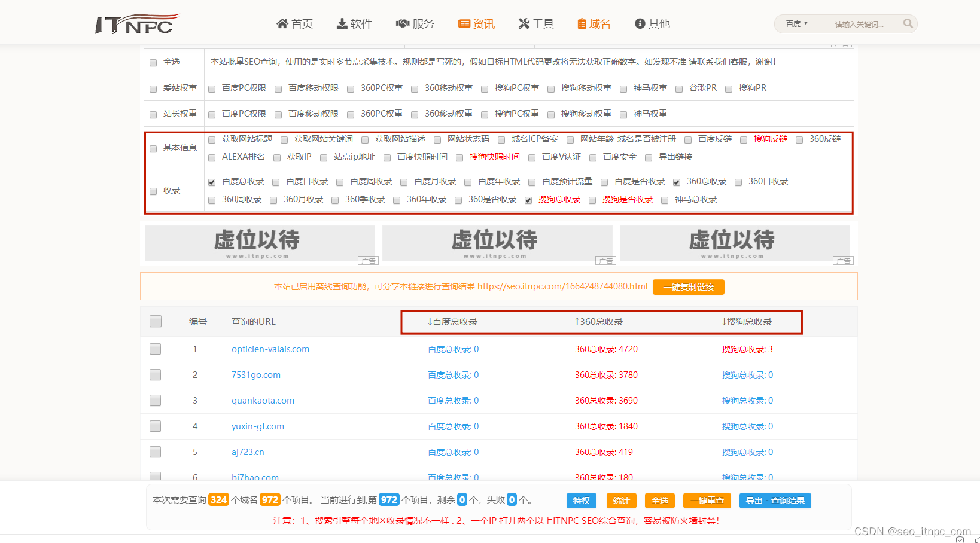Screen dimensions: 980x543
Task: Open the yuxin-gt.com link
Action: tap(258, 426)
